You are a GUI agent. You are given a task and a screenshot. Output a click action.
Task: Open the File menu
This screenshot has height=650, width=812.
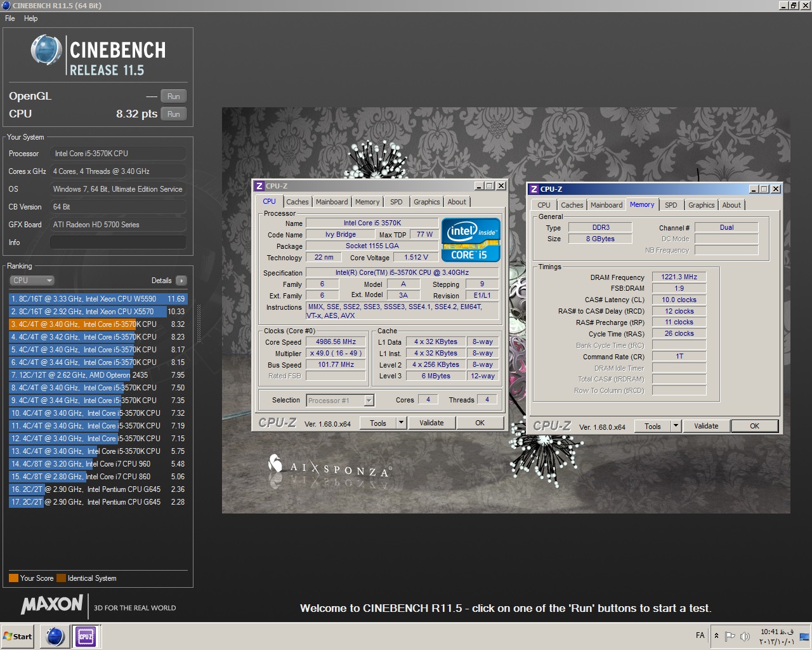(10, 18)
